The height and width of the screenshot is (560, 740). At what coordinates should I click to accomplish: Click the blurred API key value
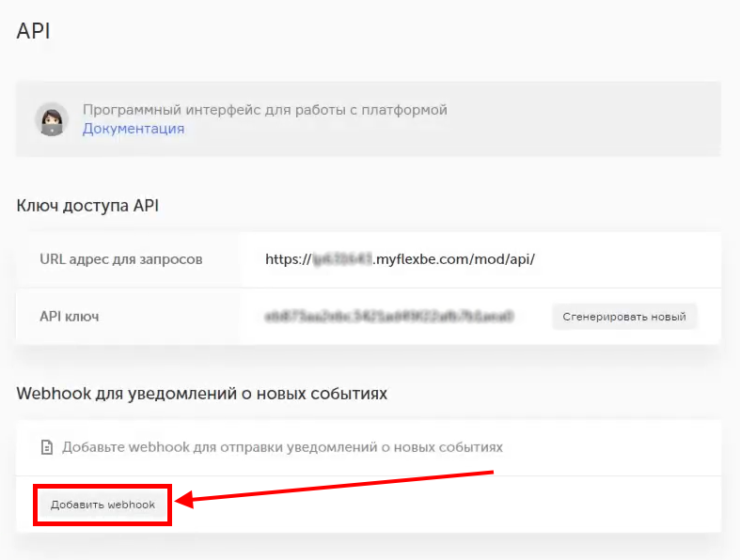click(389, 317)
